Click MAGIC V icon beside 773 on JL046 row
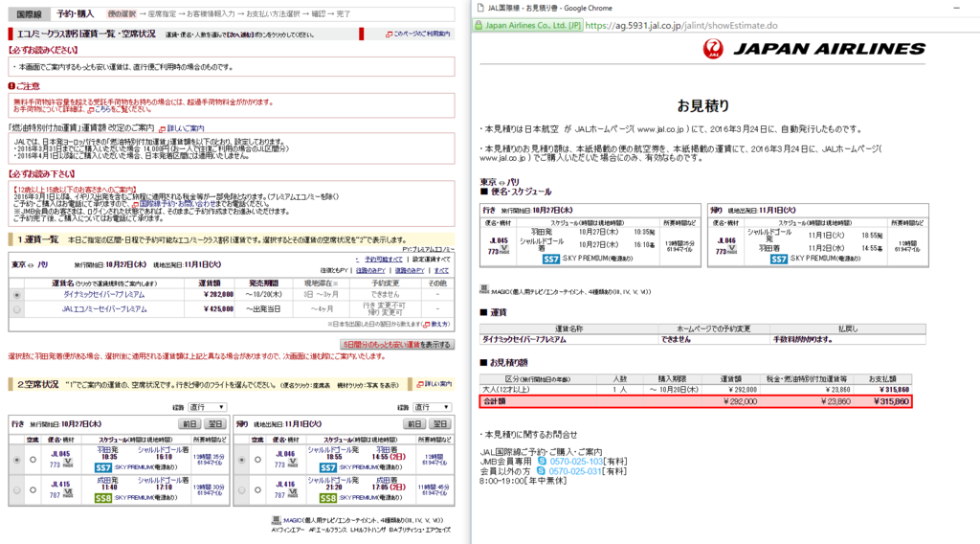980x544 pixels. click(x=293, y=464)
